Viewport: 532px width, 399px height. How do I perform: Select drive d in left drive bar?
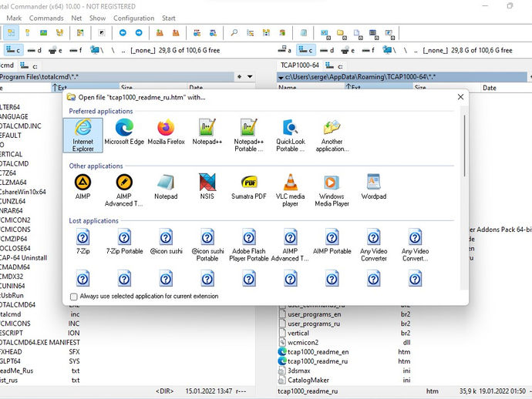point(35,50)
